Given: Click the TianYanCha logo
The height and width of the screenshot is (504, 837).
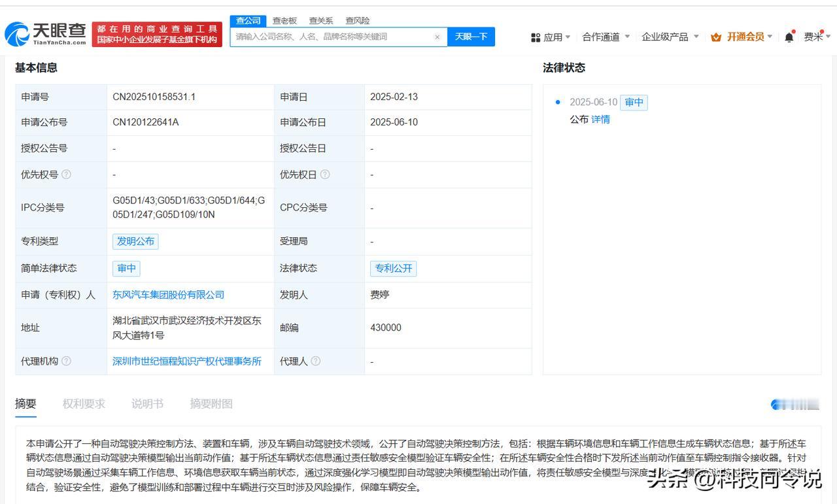Looking at the screenshot, I should (x=45, y=33).
